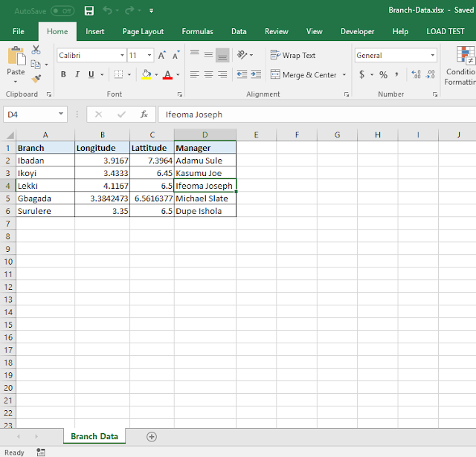
Task: Select the Format Painter brush
Action: point(36,79)
